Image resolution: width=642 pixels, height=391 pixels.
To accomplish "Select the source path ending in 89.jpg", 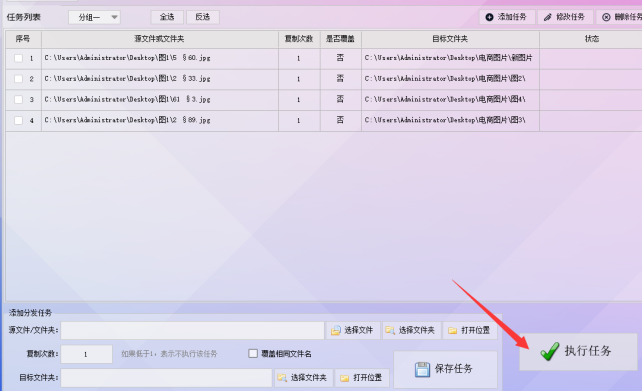I will (x=127, y=120).
